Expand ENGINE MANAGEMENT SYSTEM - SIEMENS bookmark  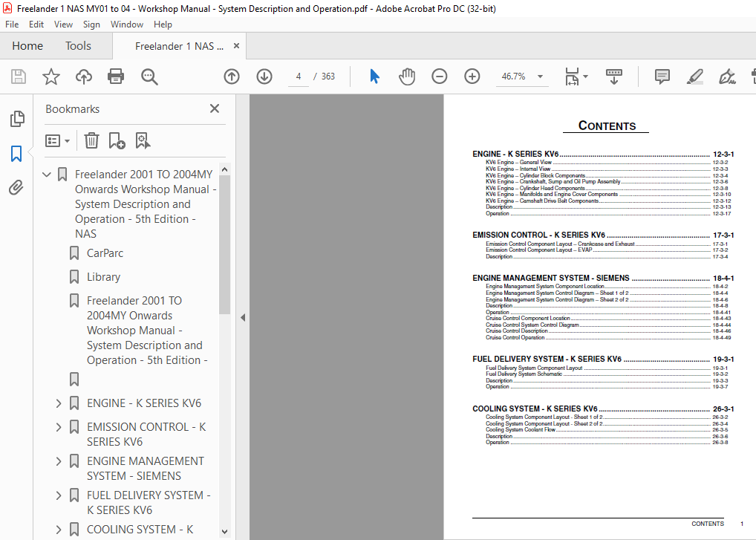pos(59,461)
